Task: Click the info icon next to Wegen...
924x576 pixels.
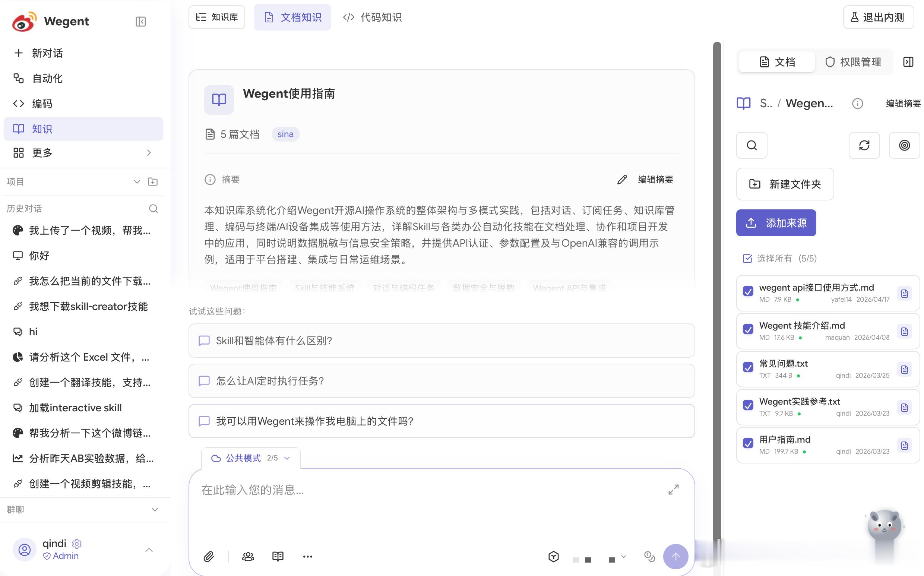Action: tap(857, 104)
